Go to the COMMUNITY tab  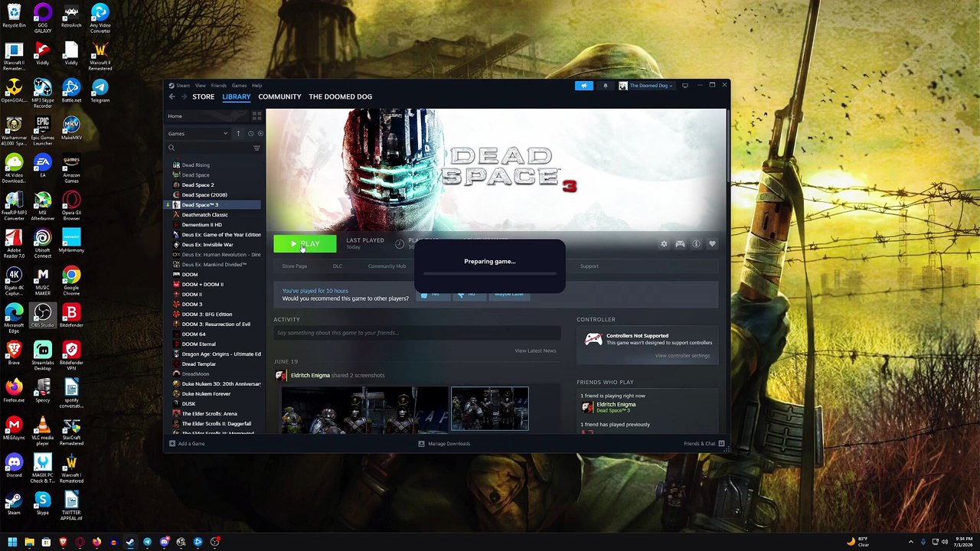279,96
